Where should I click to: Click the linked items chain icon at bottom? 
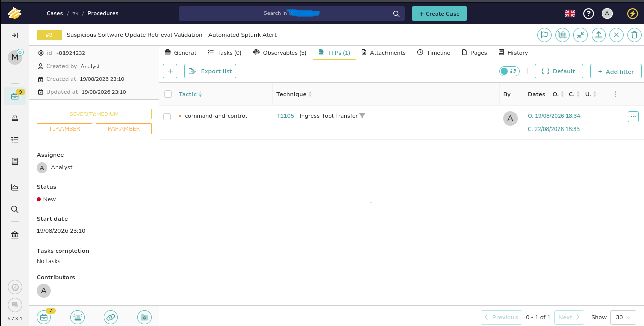[111, 317]
